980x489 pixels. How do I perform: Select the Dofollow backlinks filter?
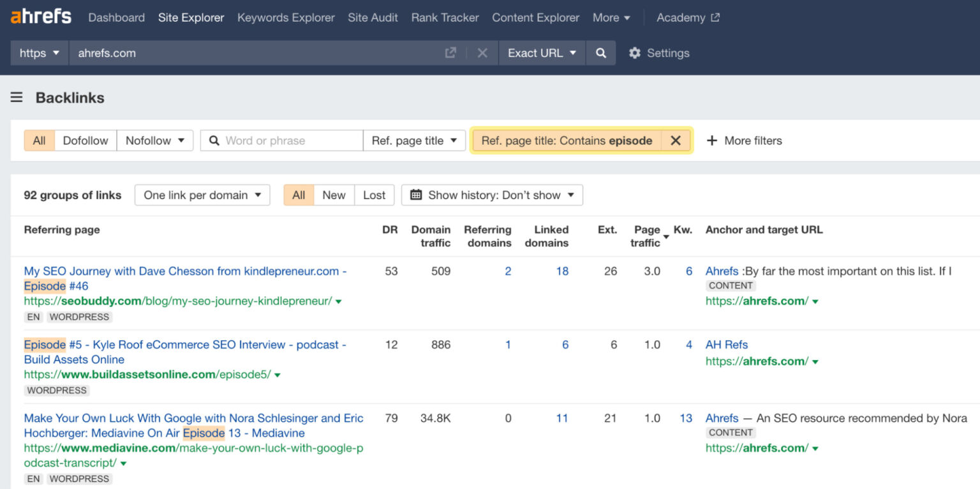[x=85, y=140]
